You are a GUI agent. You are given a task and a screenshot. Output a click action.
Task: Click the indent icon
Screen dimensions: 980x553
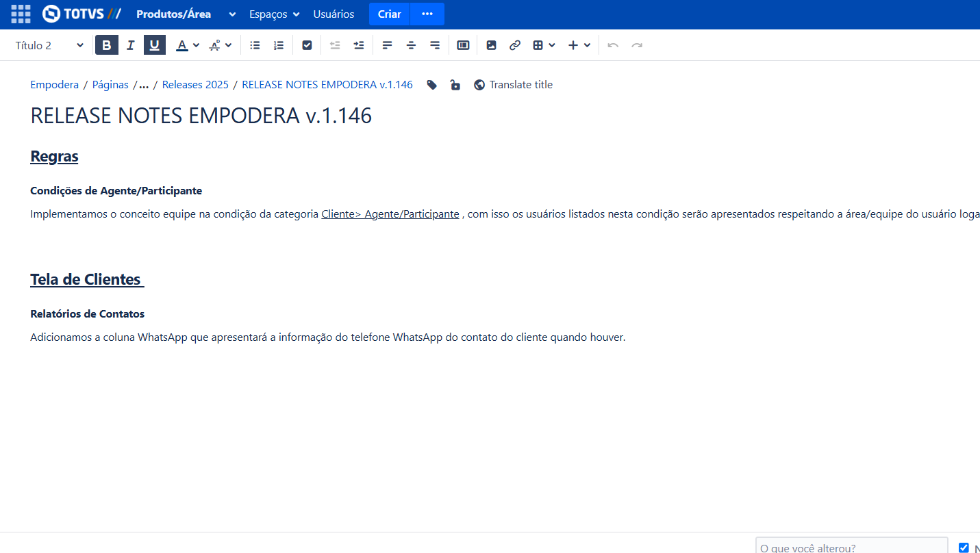tap(359, 45)
